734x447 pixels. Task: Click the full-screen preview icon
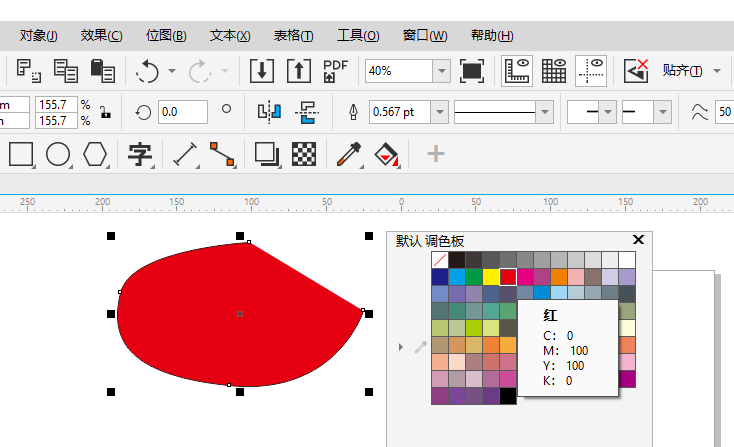point(472,71)
